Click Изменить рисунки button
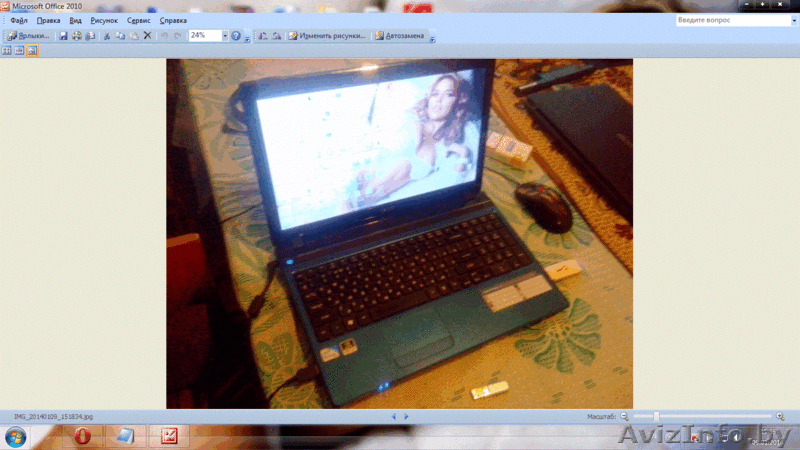The width and height of the screenshot is (800, 450). click(327, 36)
